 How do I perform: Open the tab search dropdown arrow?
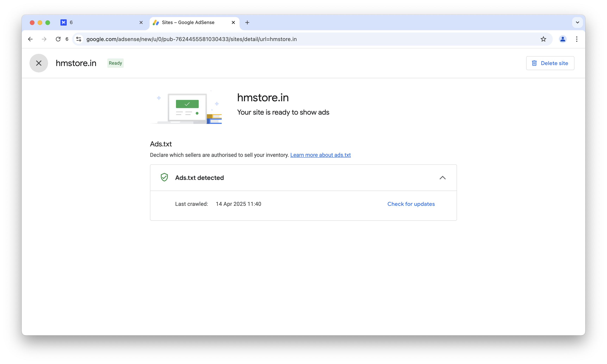point(577,23)
